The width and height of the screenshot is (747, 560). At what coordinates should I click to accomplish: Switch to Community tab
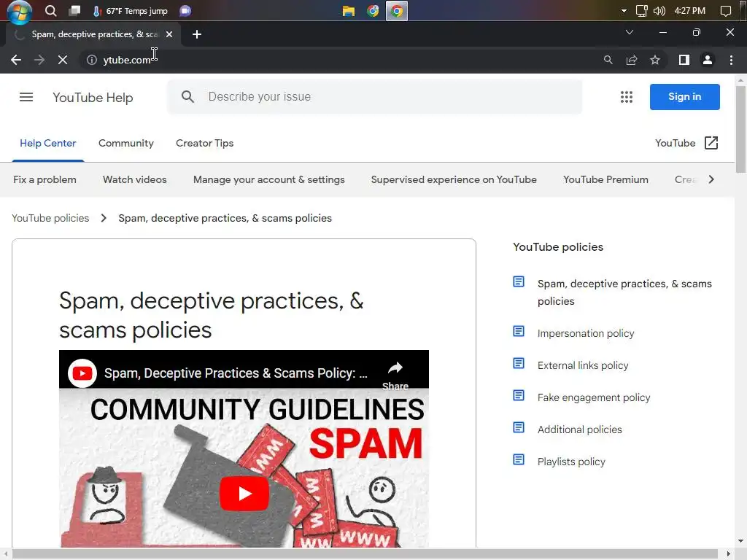tap(126, 144)
